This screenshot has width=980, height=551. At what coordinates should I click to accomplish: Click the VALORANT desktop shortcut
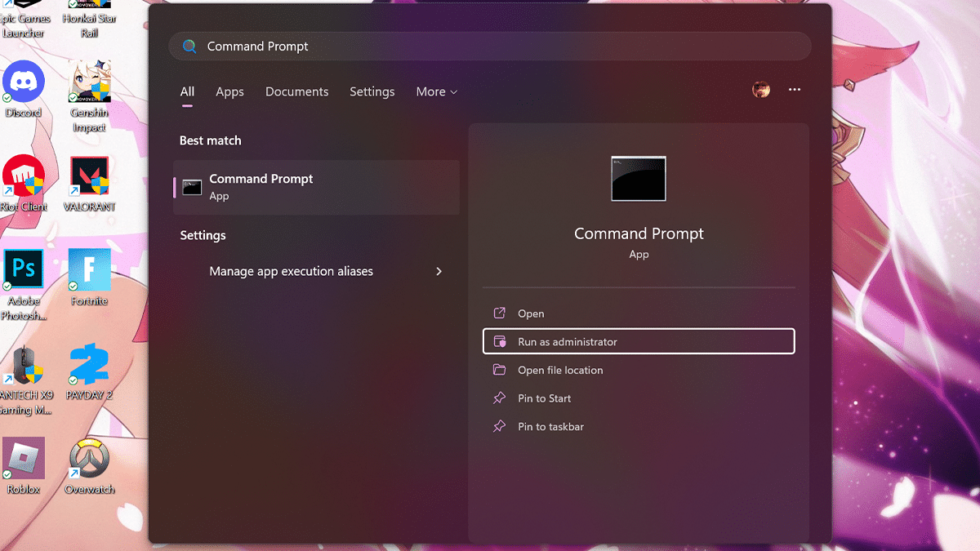point(89,177)
